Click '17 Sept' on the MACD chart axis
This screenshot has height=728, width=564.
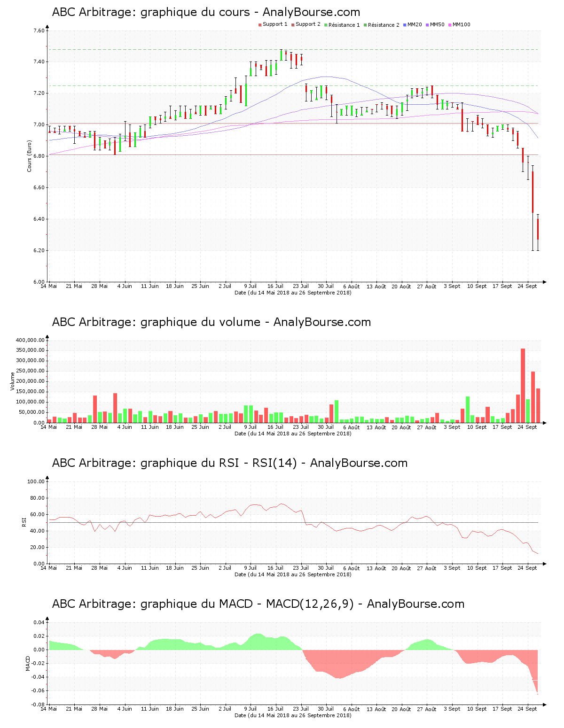coord(502,709)
